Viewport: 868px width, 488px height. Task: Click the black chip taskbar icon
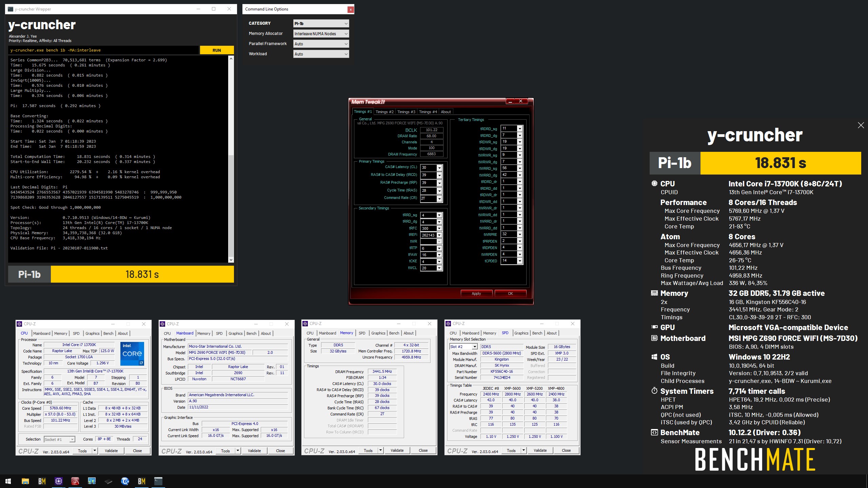click(x=108, y=481)
